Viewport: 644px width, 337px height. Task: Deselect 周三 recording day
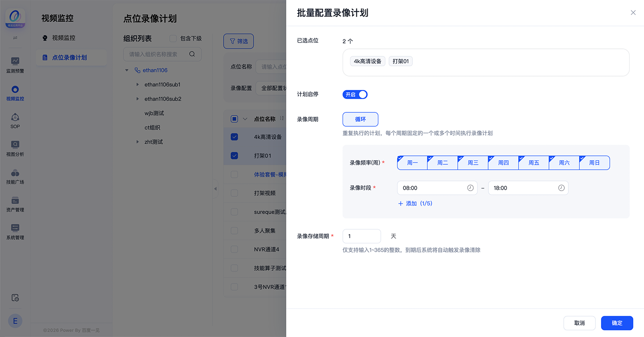pyautogui.click(x=473, y=163)
